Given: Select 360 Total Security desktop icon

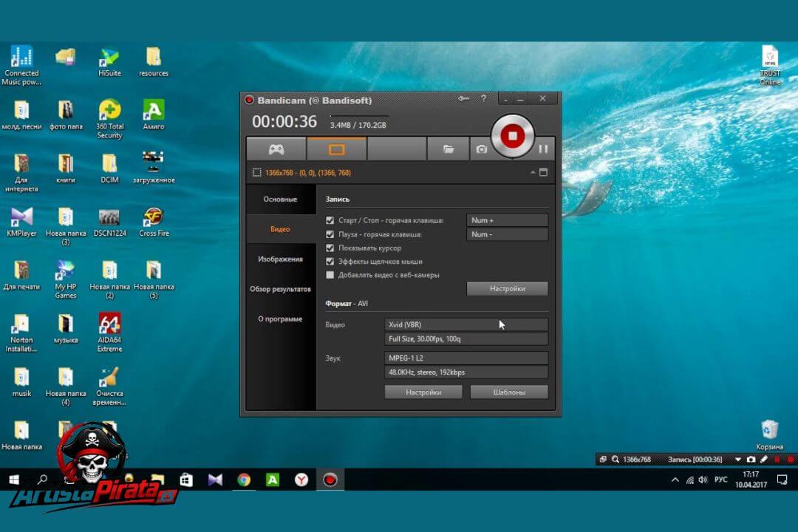Looking at the screenshot, I should click(109, 119).
